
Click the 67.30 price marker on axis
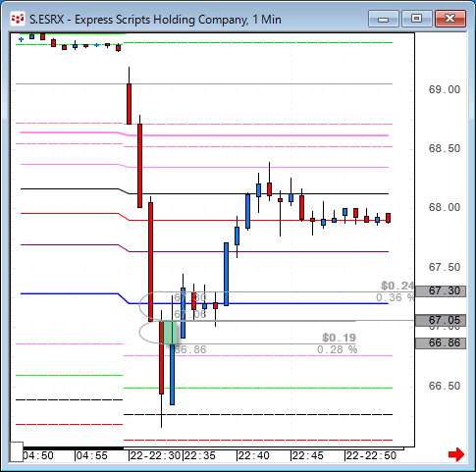point(441,290)
